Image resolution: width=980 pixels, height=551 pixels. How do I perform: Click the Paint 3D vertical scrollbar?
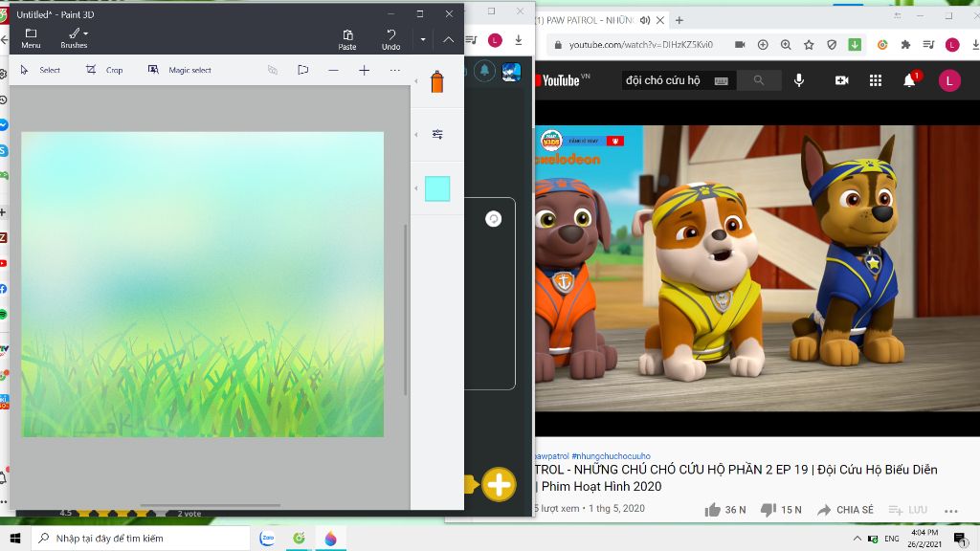tap(406, 309)
